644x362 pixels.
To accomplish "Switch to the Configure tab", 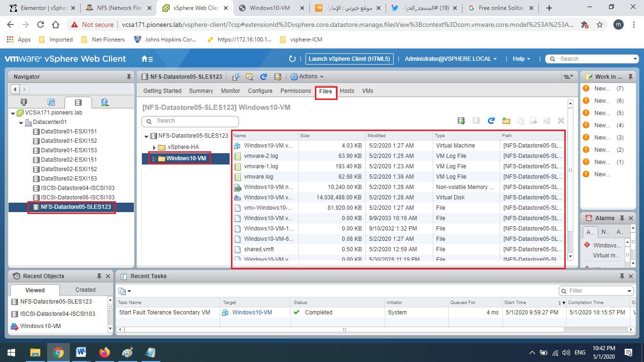I will point(260,91).
